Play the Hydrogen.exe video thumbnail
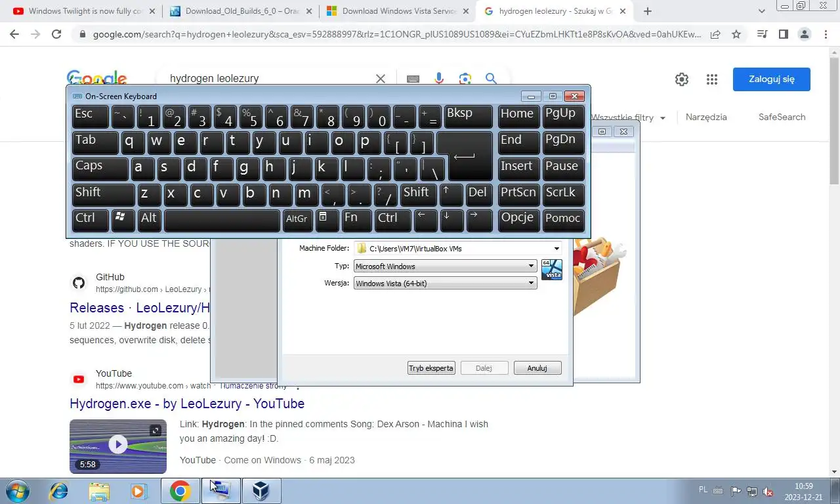Image resolution: width=840 pixels, height=504 pixels. [118, 446]
